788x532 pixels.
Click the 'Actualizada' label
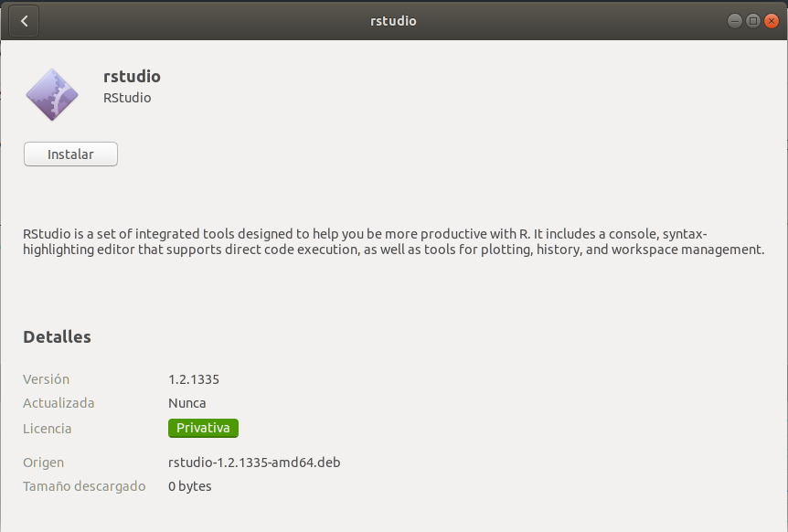coord(59,403)
